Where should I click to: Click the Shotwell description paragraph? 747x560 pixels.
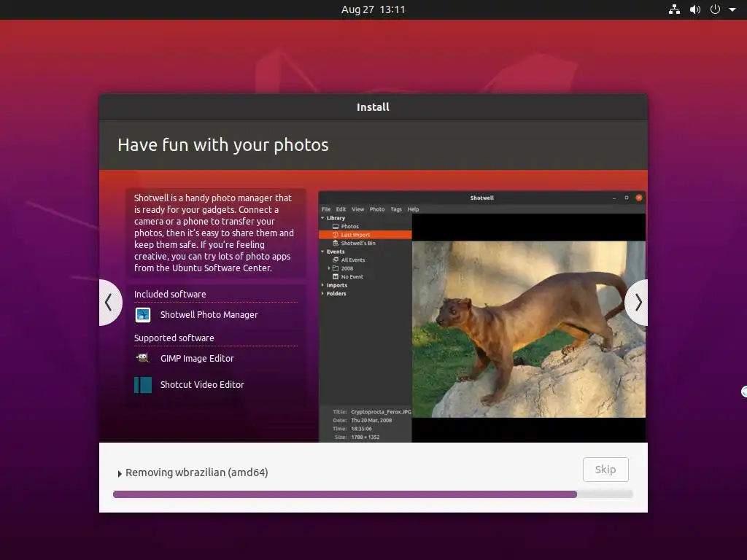click(214, 233)
